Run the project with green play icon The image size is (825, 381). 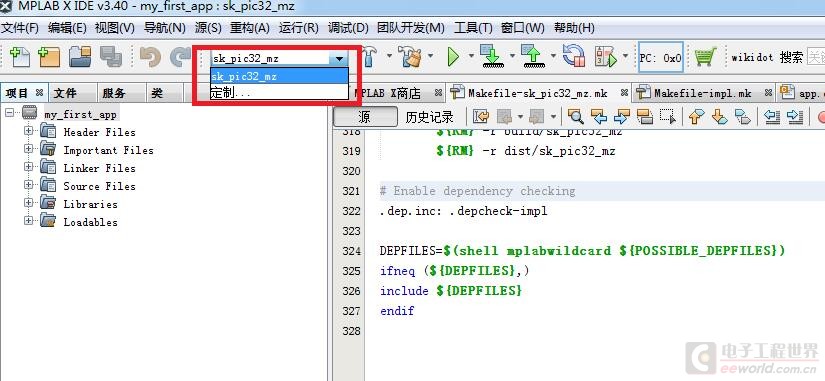pos(453,57)
